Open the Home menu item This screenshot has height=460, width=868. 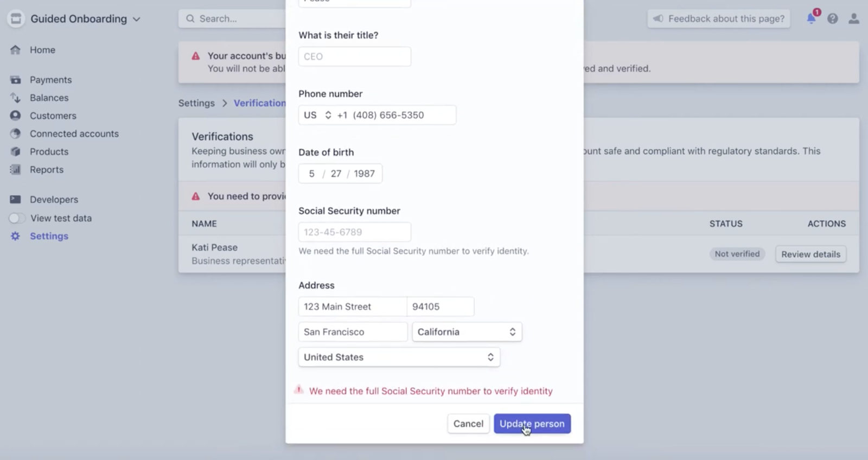pyautogui.click(x=42, y=50)
